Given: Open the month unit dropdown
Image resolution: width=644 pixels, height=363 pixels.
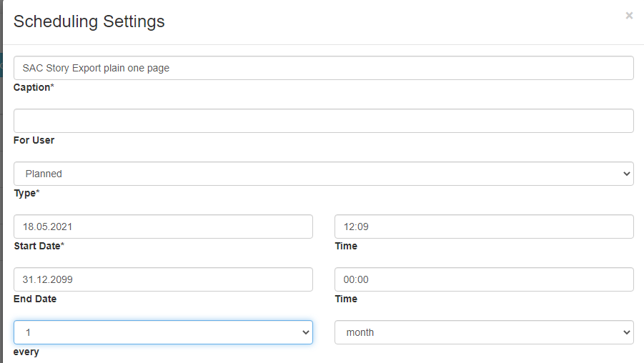Looking at the screenshot, I should pos(484,332).
